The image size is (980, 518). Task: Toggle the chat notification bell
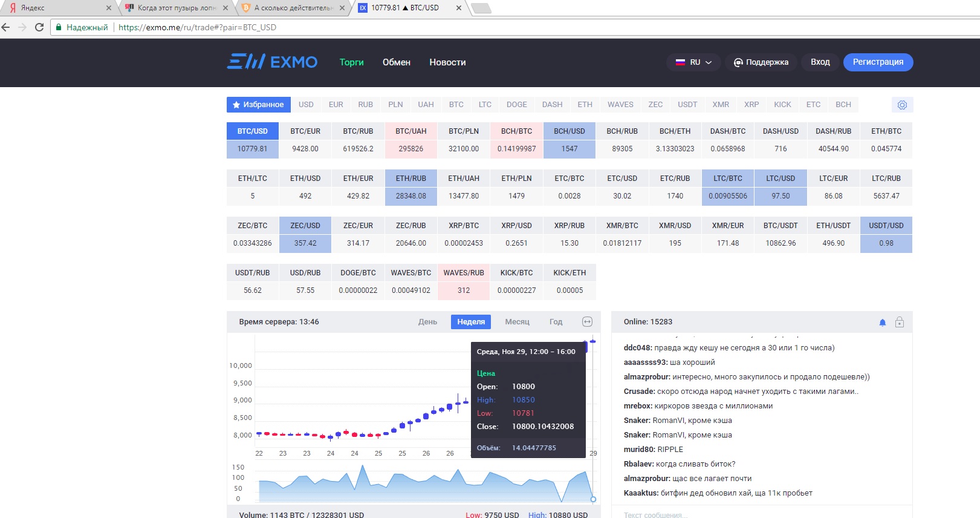click(883, 323)
